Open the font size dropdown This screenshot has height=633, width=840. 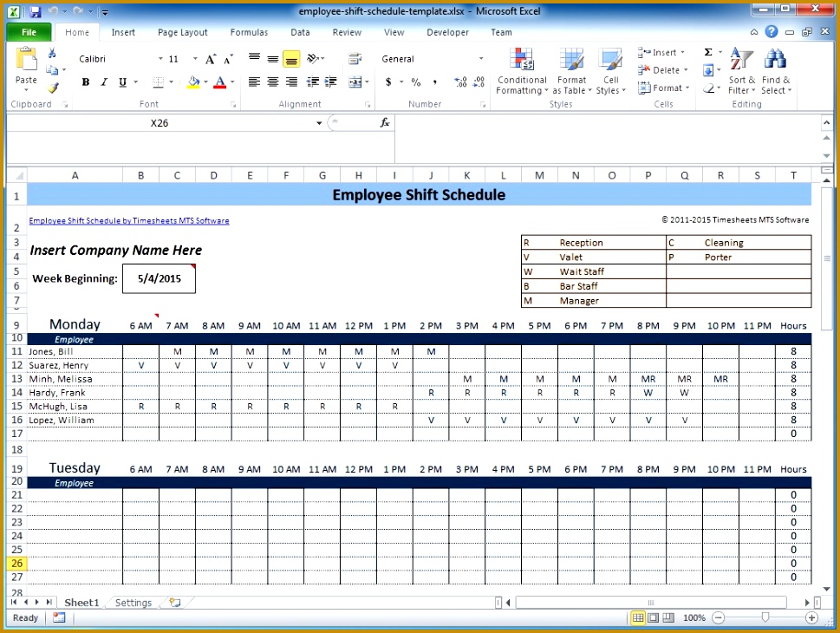point(193,58)
